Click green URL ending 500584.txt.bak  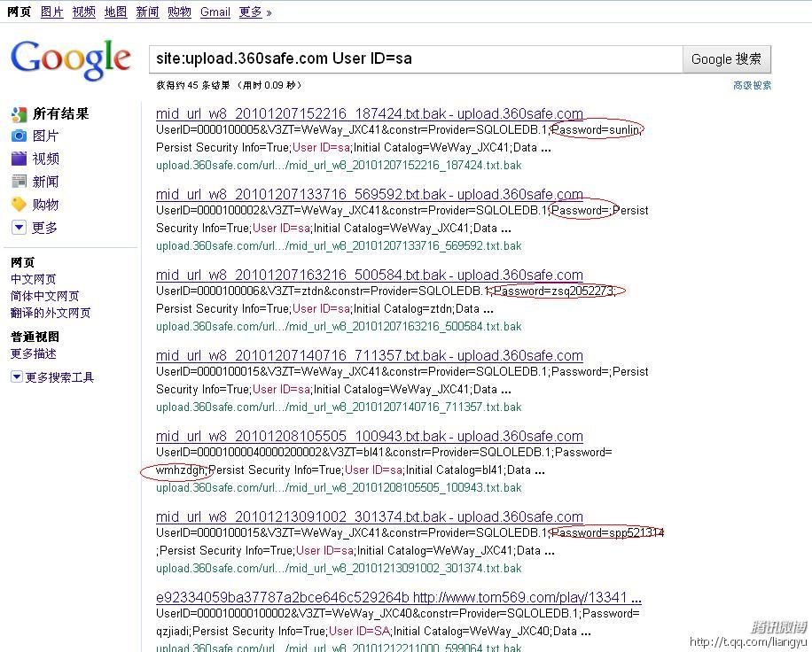[339, 327]
